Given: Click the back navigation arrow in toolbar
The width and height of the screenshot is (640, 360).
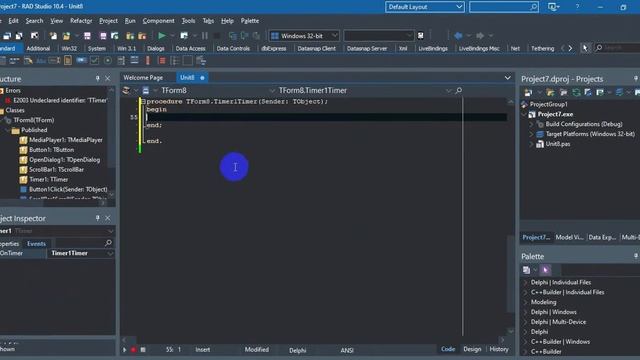Looking at the screenshot, I should pyautogui.click(x=458, y=36).
